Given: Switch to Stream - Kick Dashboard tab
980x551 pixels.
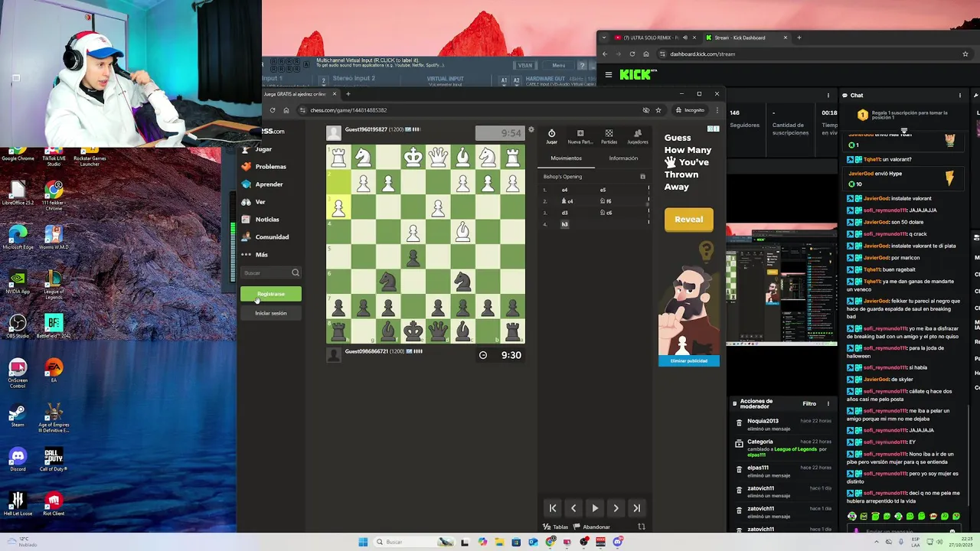Looking at the screenshot, I should coord(740,37).
